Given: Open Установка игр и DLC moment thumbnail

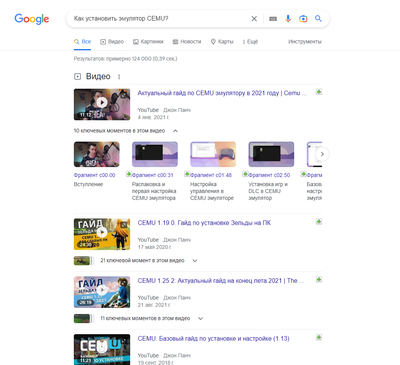Looking at the screenshot, I should click(x=272, y=154).
